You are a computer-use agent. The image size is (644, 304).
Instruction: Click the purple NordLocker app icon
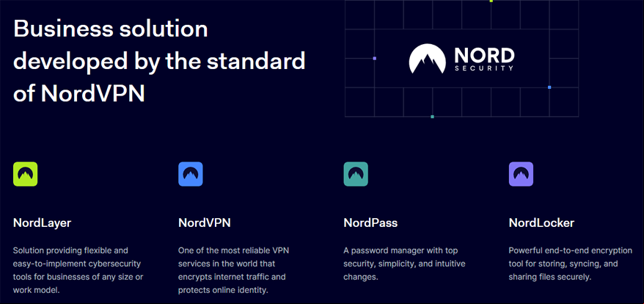pos(521,174)
